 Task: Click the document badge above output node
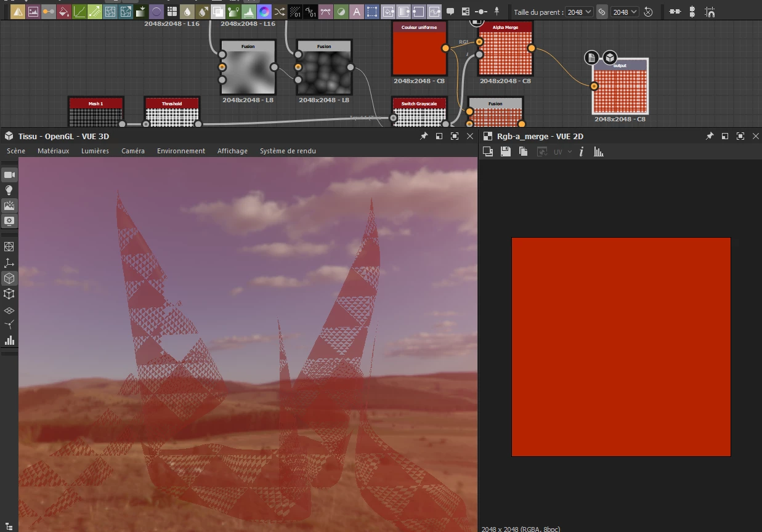(591, 58)
